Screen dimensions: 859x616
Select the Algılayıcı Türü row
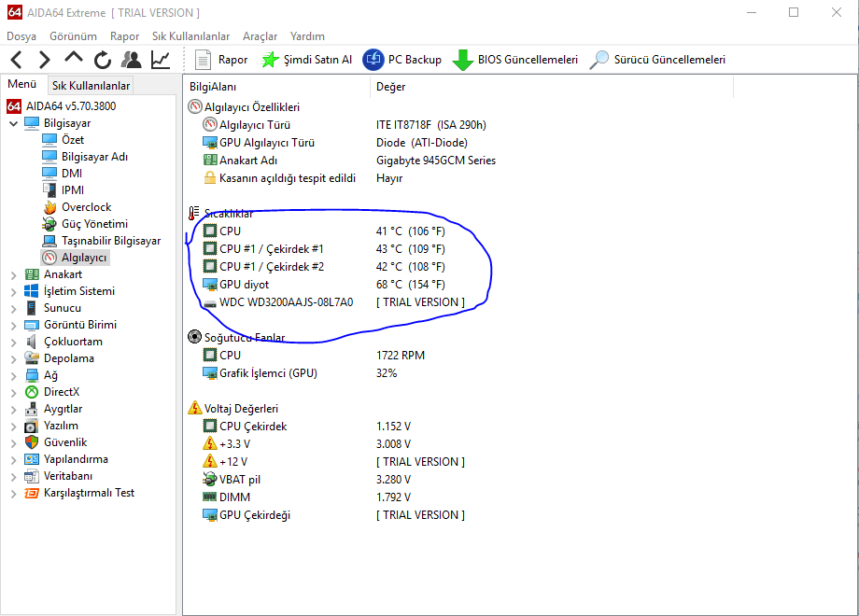pos(344,125)
